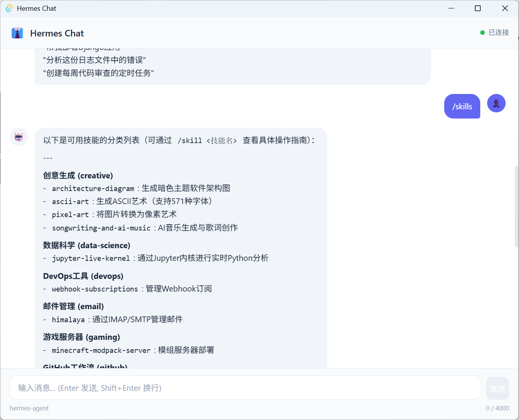
Task: Close the Hermes Chat window
Action: point(505,8)
